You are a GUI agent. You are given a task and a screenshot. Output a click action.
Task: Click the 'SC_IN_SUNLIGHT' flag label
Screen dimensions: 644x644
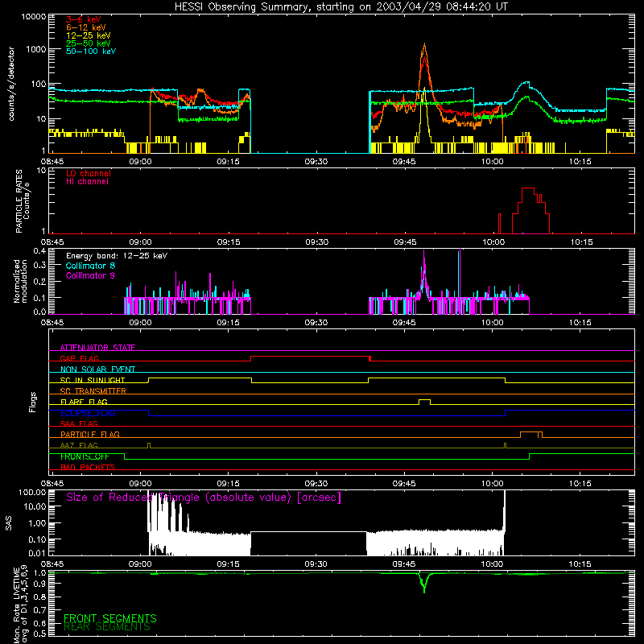(x=93, y=380)
